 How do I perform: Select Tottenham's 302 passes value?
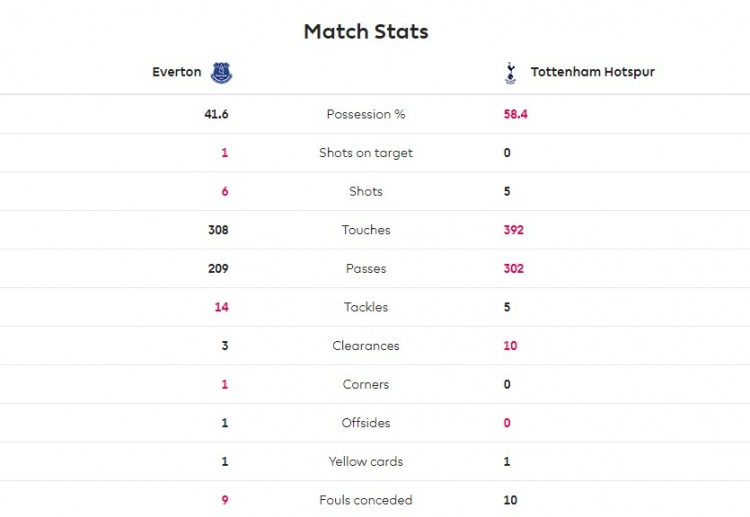(x=514, y=269)
